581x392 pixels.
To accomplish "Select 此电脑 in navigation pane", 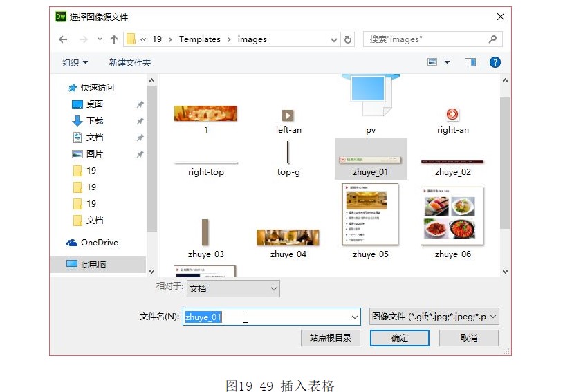I will click(x=93, y=265).
